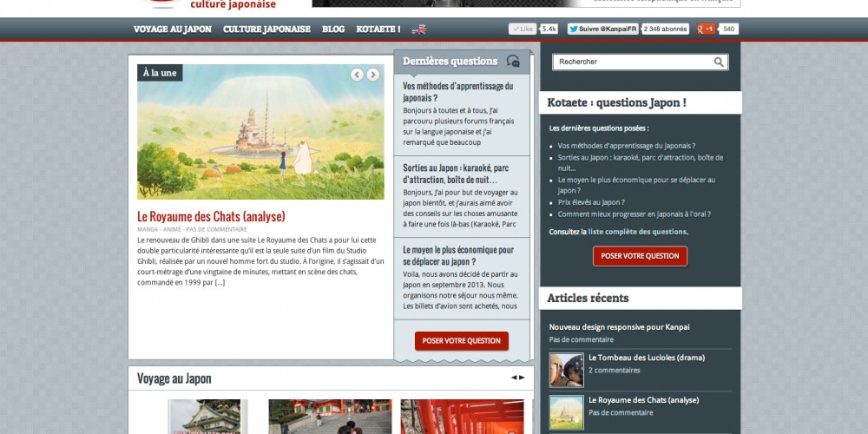
Task: Open the Le Royaume des Chats (analyse) headline
Action: tap(211, 216)
